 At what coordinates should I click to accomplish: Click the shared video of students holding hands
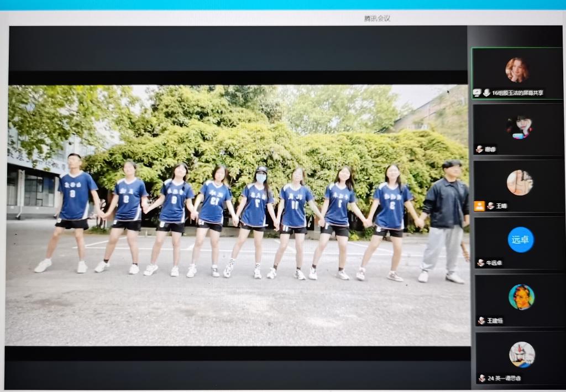point(238,215)
